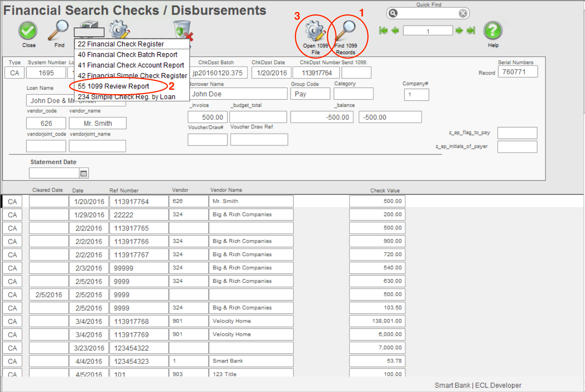
Task: Go to the previous record arrow
Action: click(x=395, y=30)
